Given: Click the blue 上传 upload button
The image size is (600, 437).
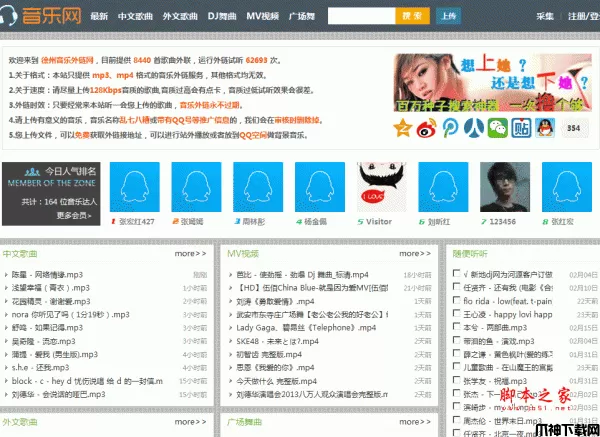Looking at the screenshot, I should pyautogui.click(x=448, y=17).
